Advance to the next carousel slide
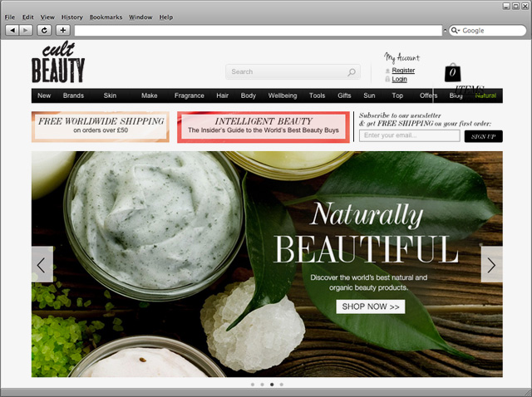The height and width of the screenshot is (397, 532). pyautogui.click(x=491, y=264)
